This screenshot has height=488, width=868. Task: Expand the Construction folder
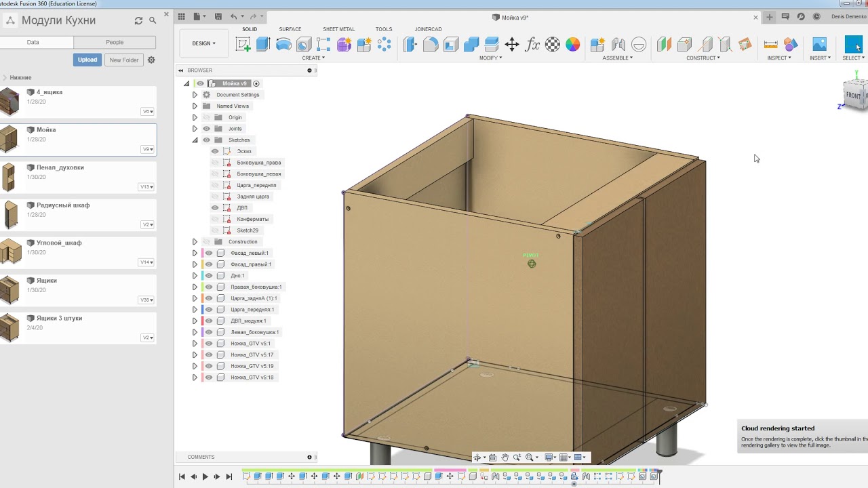click(x=195, y=242)
